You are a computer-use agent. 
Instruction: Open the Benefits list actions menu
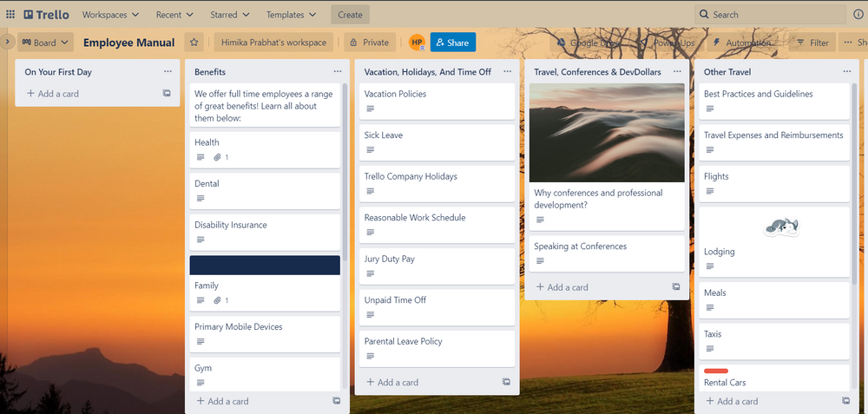click(x=338, y=71)
